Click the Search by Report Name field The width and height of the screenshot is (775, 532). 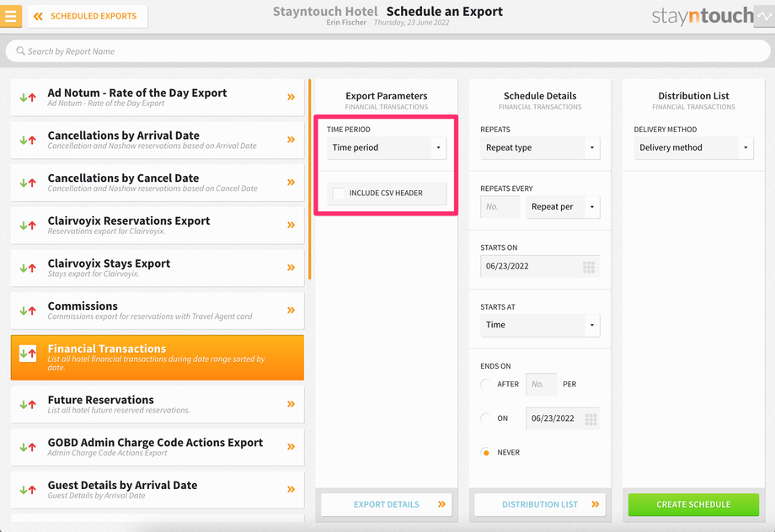coord(388,51)
